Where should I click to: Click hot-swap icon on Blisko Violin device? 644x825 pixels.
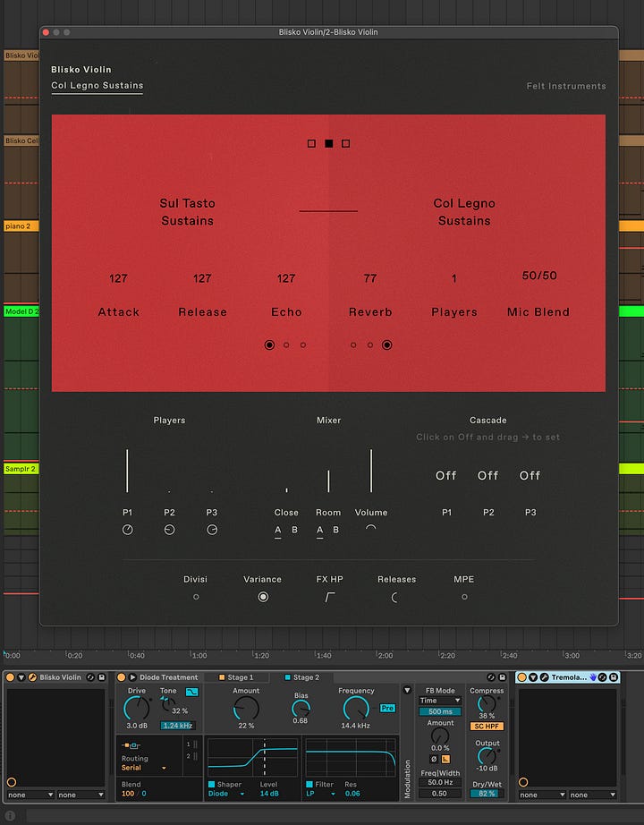click(90, 677)
